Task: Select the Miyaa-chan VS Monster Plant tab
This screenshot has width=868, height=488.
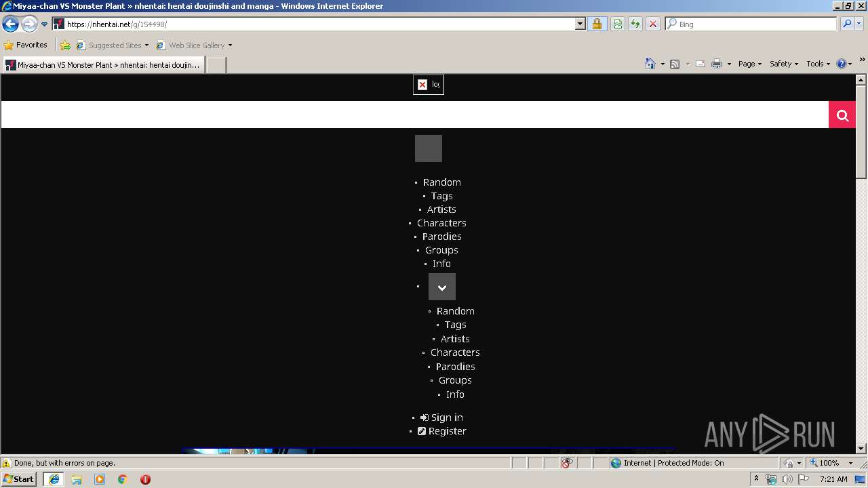Action: click(104, 65)
